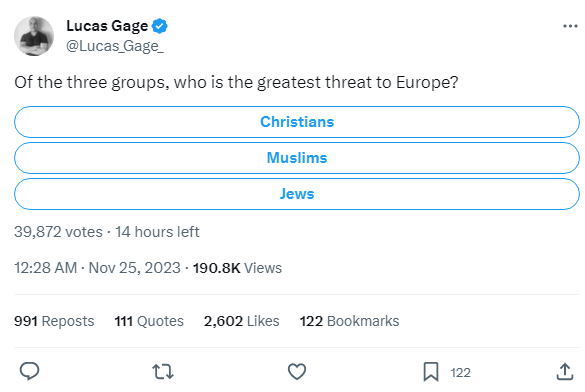
Task: Bookmark the post using the bookmark icon
Action: tap(431, 372)
